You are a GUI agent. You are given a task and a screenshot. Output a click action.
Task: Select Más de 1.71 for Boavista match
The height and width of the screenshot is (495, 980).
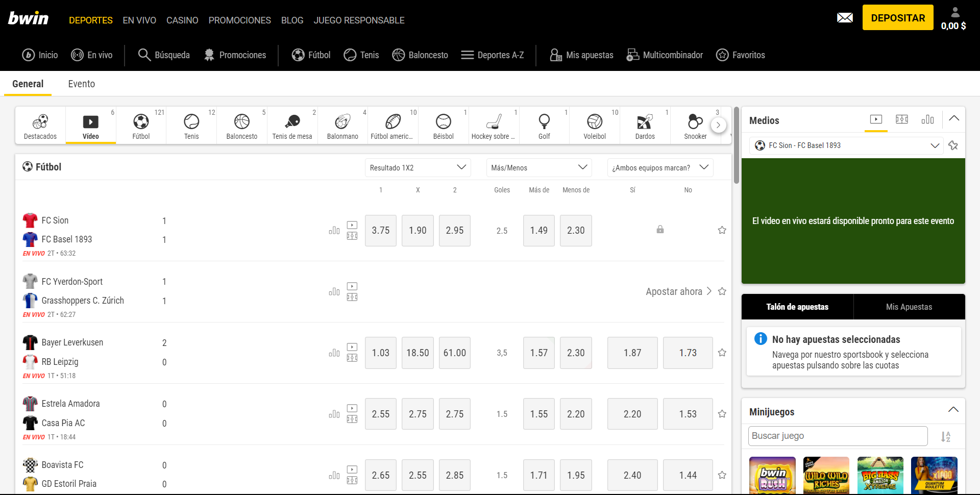(x=539, y=475)
